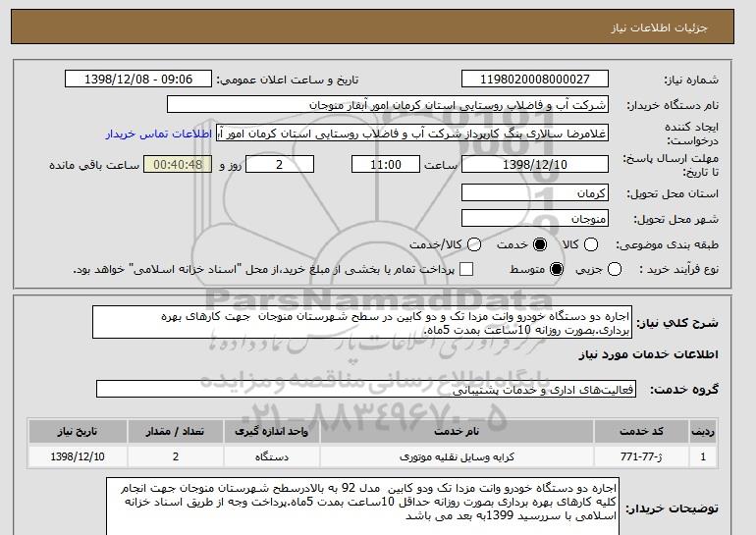Click the جزئیات اطلاعات نیاز header title
Viewport: 756px width, 535px height.
[x=659, y=27]
